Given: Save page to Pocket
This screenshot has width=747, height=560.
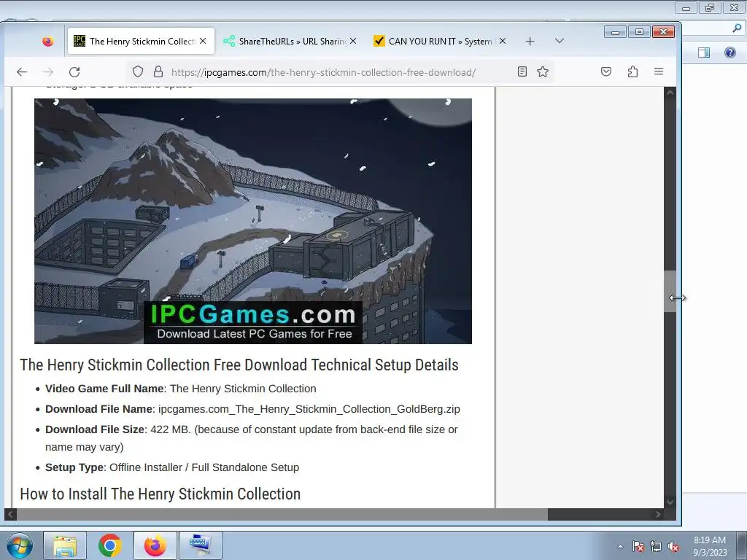Looking at the screenshot, I should 606,72.
